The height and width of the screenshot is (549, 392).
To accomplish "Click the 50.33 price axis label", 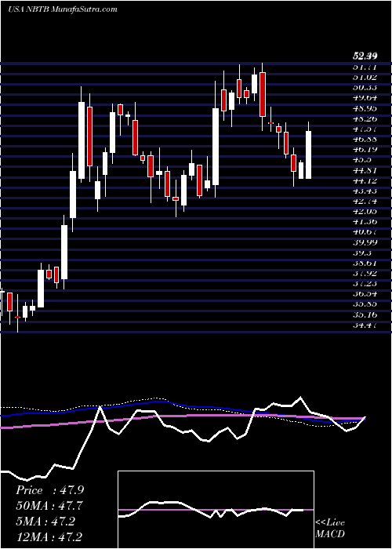I will [365, 88].
